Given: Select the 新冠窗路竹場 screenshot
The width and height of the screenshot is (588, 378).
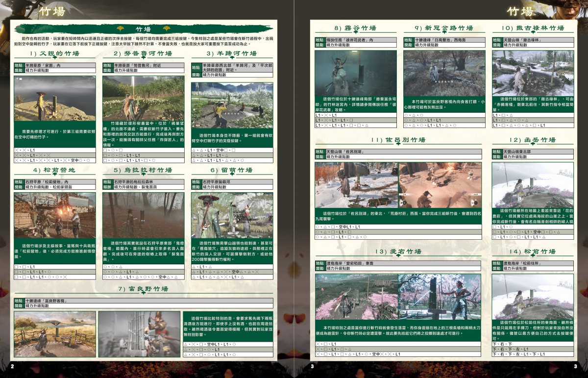Looking at the screenshot, I should click(444, 73).
